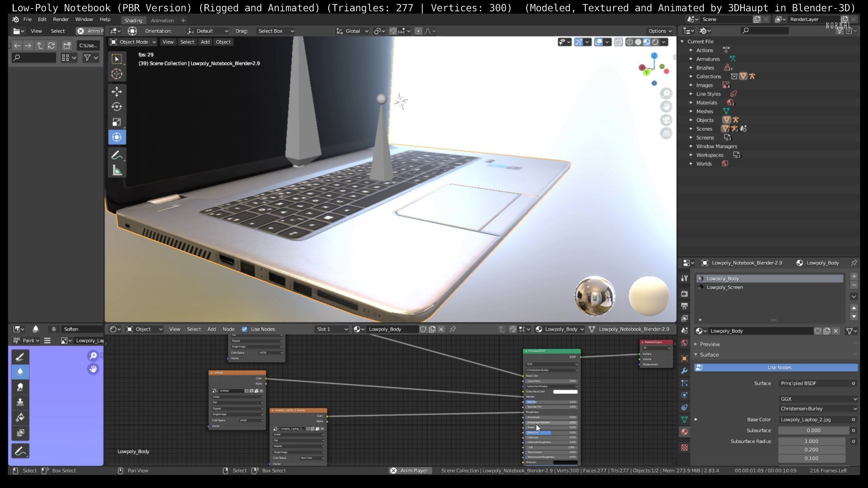Select the 3D Cursor tool
This screenshot has height=488, width=868.
pyautogui.click(x=117, y=74)
